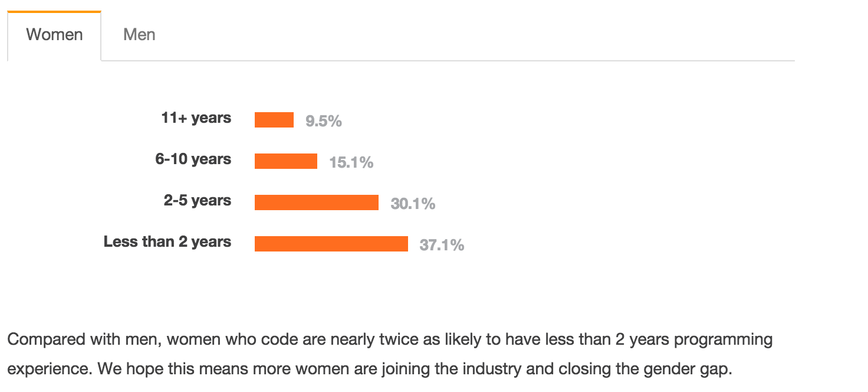Screen dimensions: 868x392
Task: Click the 15.1% value label
Action: [351, 162]
